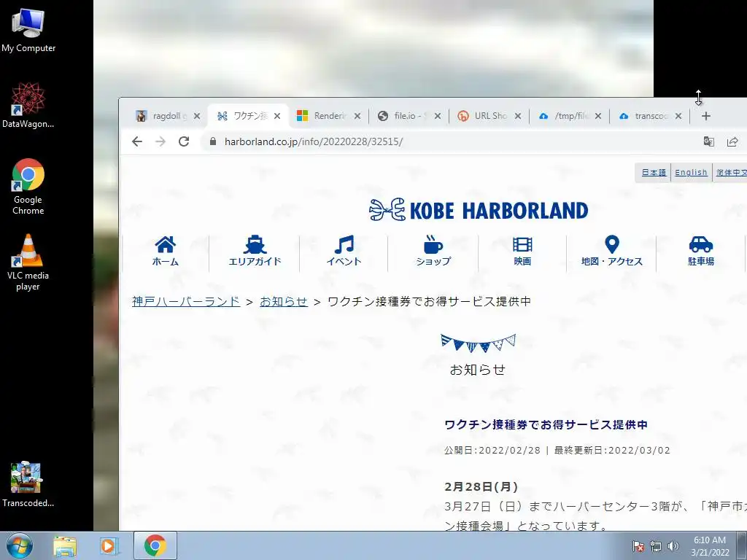Select 简体中文 language link

point(731,172)
